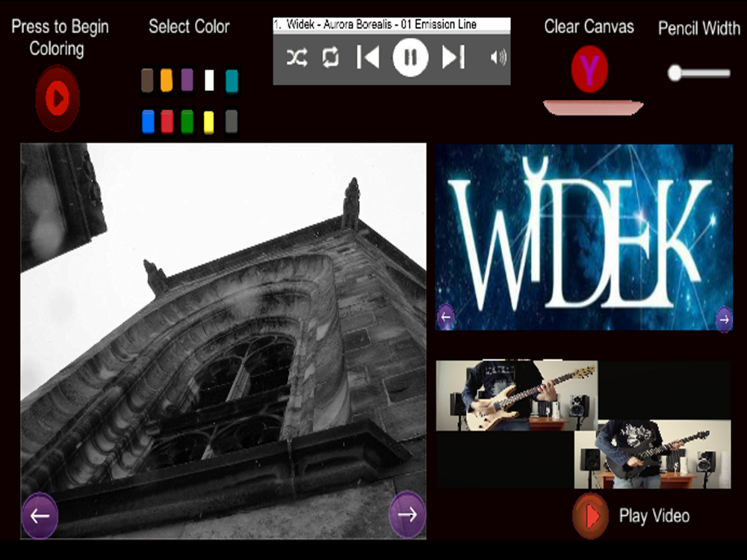The width and height of the screenshot is (747, 560).
Task: Click left arrow on Widek banner
Action: (x=446, y=317)
